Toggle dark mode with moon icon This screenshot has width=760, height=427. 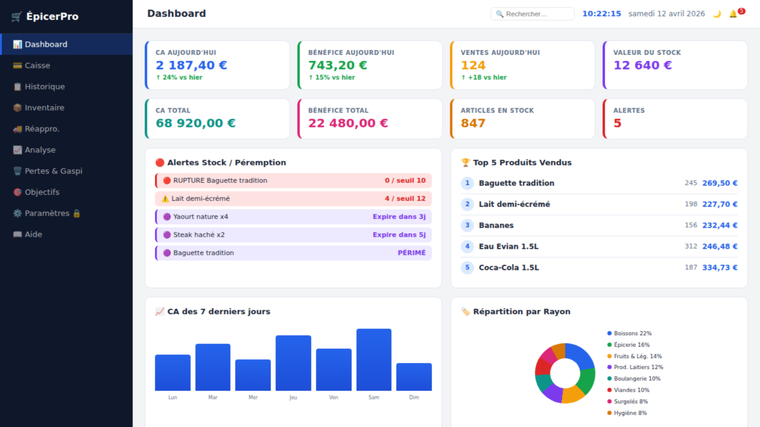click(x=716, y=14)
